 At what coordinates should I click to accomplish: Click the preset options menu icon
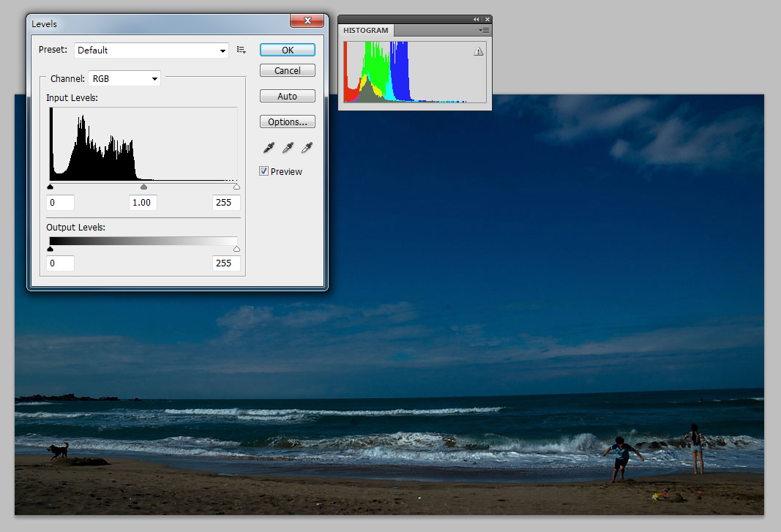click(x=241, y=50)
